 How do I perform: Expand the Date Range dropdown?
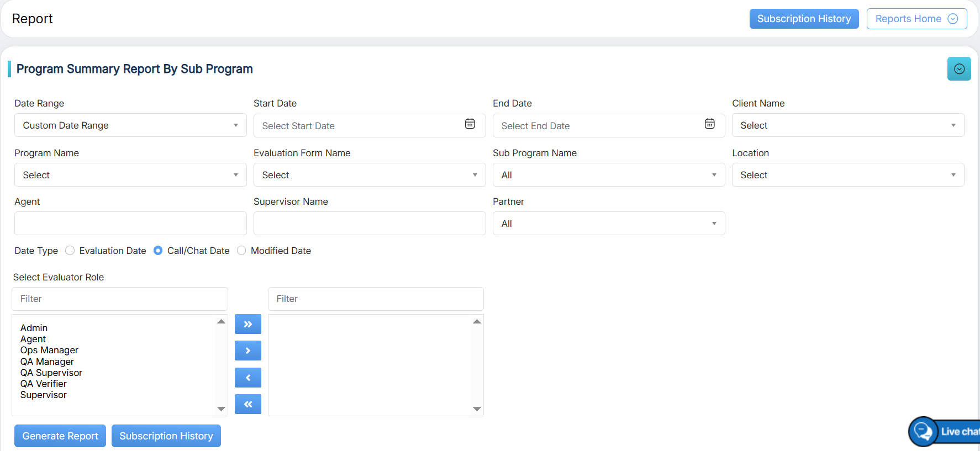pyautogui.click(x=130, y=125)
